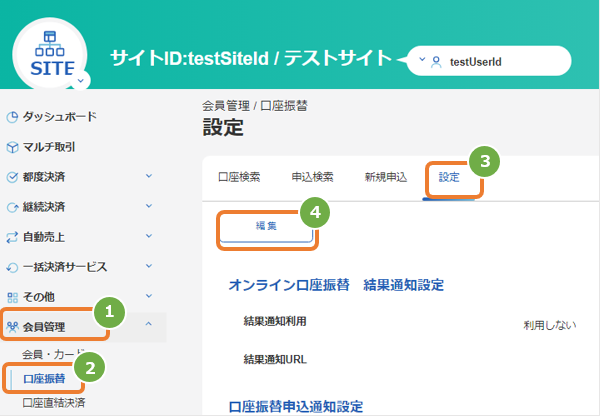The image size is (600, 418).
Task: Select the 設定 tab
Action: pos(449,177)
